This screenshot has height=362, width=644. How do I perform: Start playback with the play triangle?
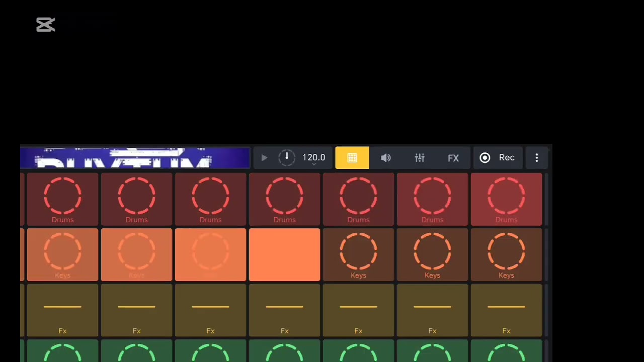pos(264,158)
